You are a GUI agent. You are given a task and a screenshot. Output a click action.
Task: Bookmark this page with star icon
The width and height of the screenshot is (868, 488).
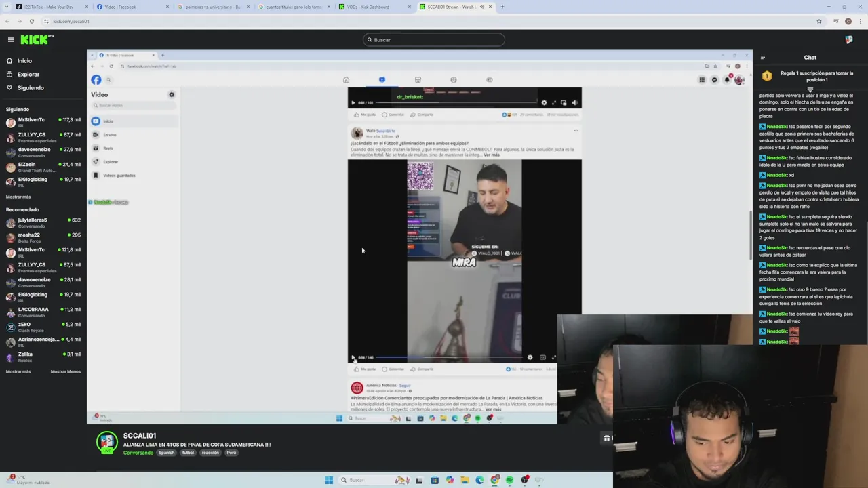[819, 21]
